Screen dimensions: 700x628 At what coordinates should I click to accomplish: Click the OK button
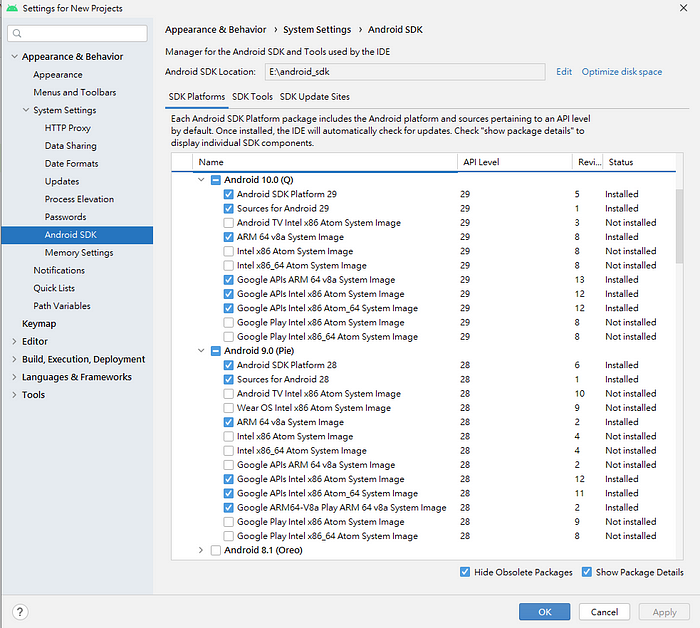tap(544, 611)
